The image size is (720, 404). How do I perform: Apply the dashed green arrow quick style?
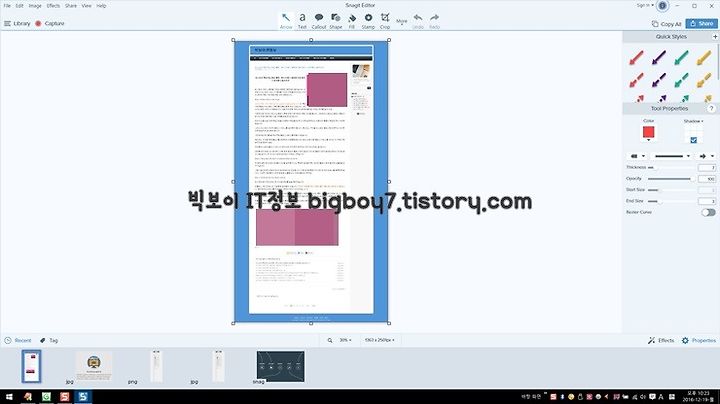click(x=681, y=80)
